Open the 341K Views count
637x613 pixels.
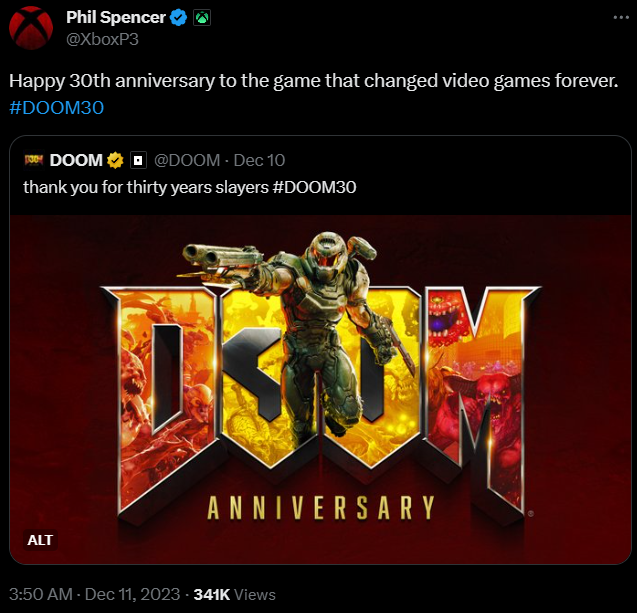(234, 594)
